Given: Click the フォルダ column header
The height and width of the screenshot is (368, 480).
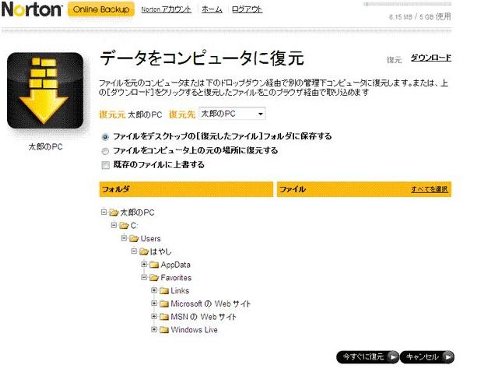Looking at the screenshot, I should click(186, 189).
